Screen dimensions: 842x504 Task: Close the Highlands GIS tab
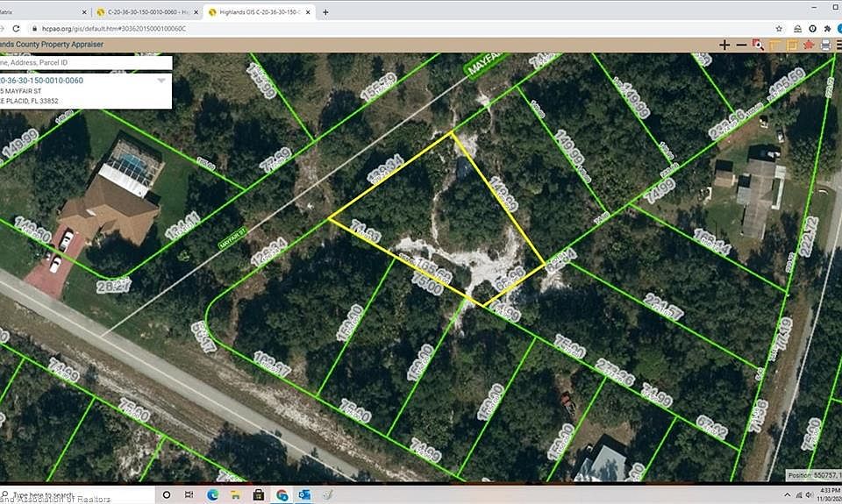(308, 11)
